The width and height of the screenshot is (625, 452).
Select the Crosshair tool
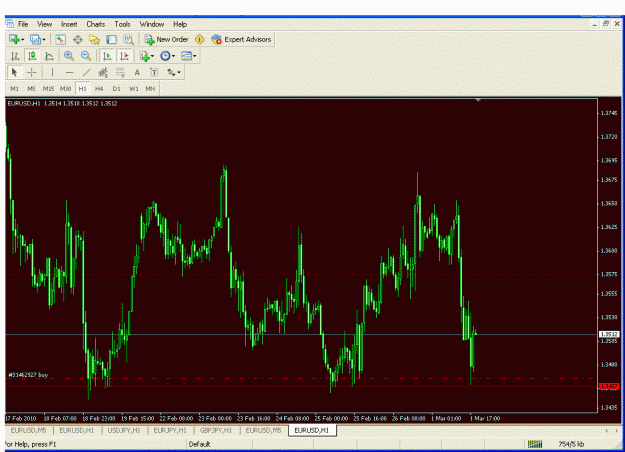click(x=32, y=73)
